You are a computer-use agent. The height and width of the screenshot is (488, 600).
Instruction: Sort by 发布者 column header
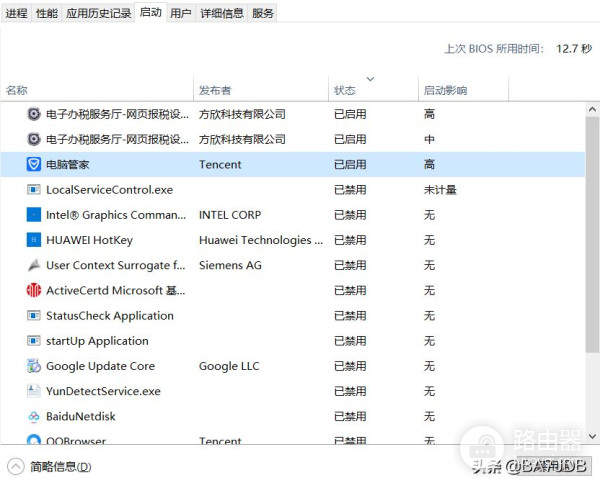tap(261, 90)
